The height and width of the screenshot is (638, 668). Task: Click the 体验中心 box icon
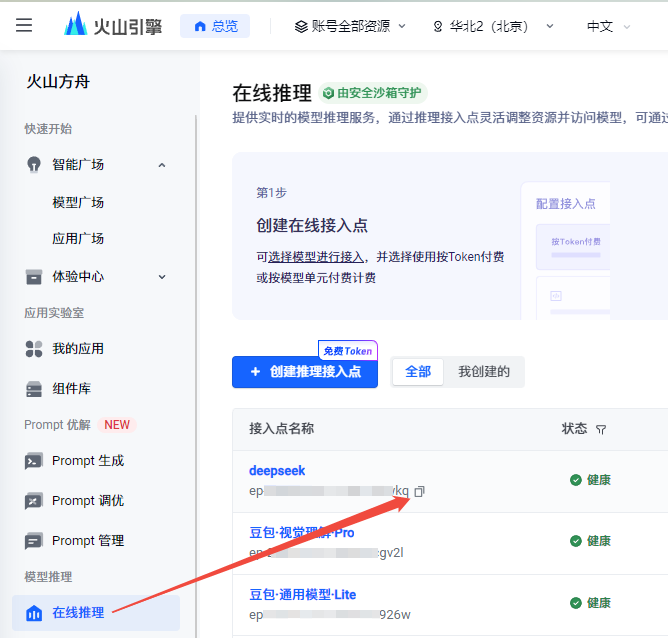click(34, 277)
